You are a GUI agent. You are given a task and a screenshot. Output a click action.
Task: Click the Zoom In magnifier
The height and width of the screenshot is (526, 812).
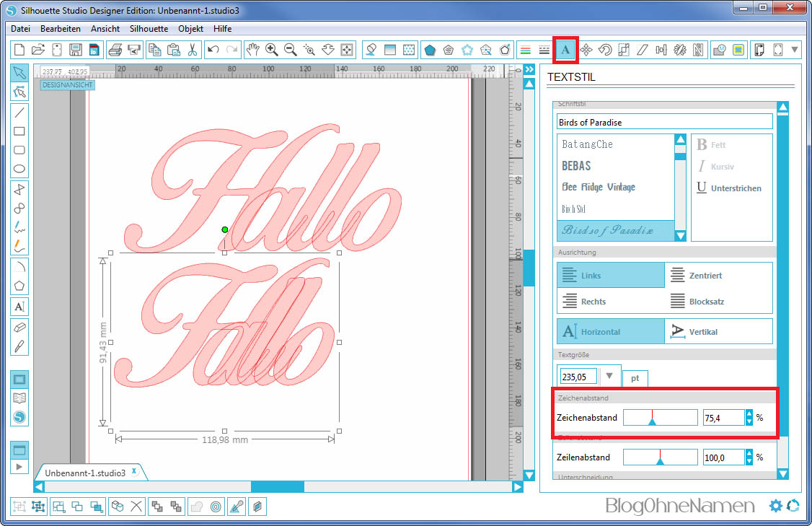pos(272,50)
